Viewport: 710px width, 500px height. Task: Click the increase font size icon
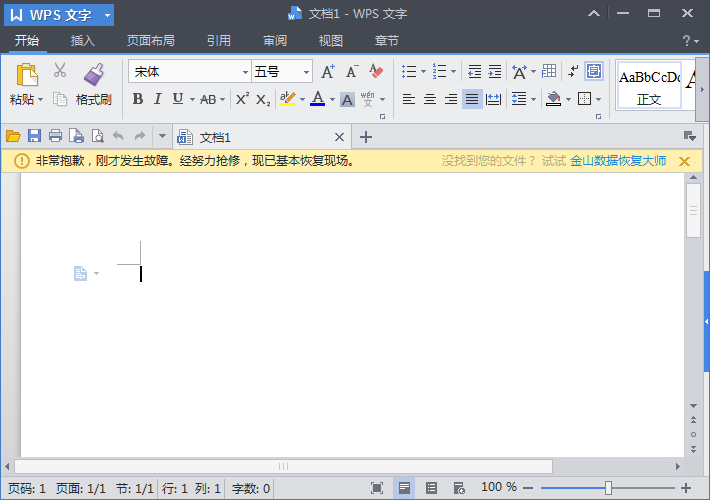pyautogui.click(x=328, y=72)
